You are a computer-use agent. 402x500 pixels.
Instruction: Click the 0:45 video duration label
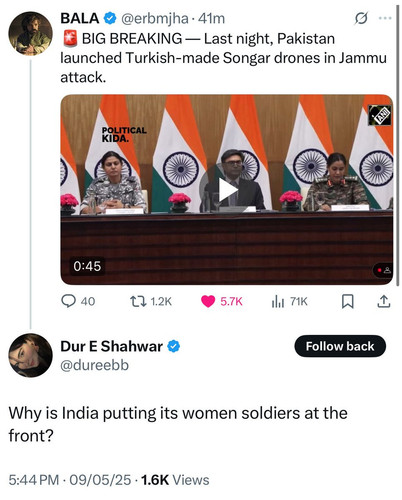point(87,266)
